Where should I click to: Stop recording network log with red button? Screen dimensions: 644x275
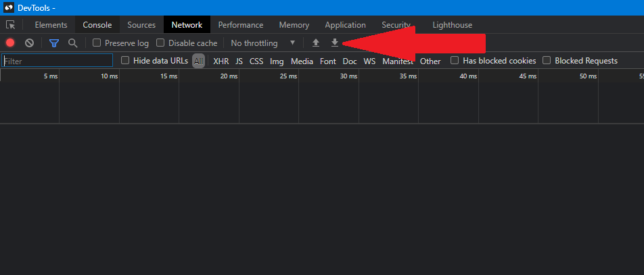point(10,43)
